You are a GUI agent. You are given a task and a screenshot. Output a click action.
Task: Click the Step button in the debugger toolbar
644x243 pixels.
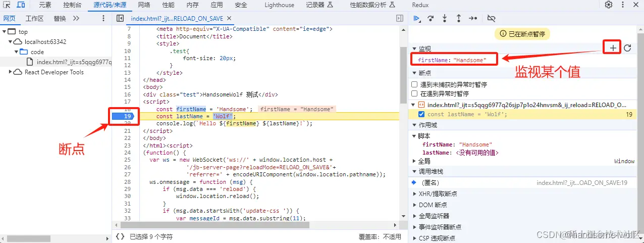point(473,18)
